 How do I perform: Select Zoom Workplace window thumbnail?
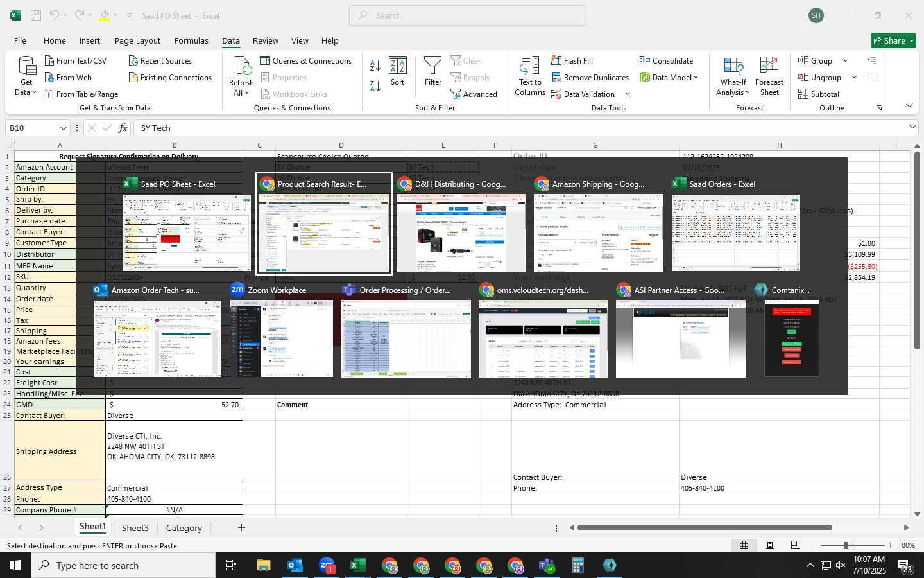click(x=281, y=330)
